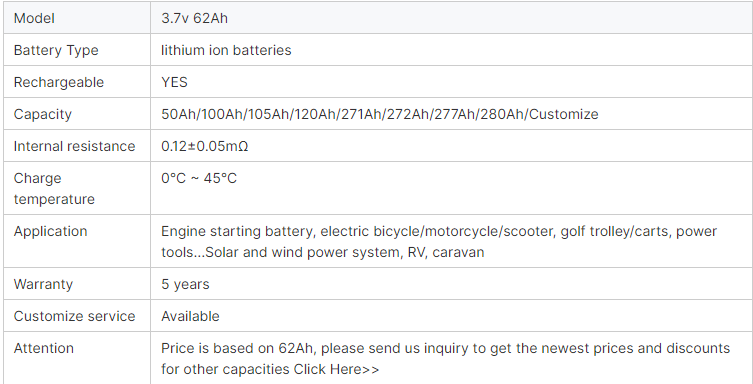Screen dimensions: 753x384
Task: Select the Capacity row label
Action: tap(43, 114)
